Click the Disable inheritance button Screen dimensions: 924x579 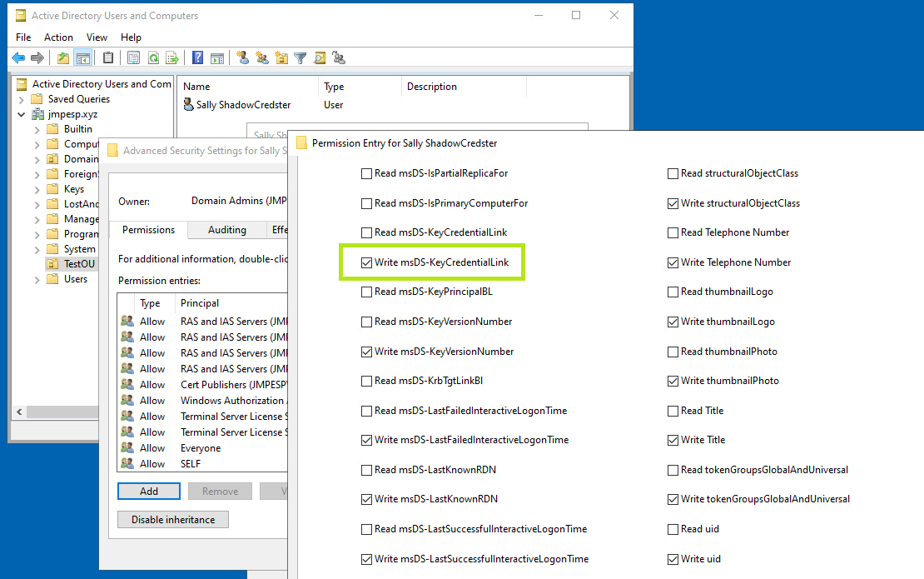coord(173,520)
